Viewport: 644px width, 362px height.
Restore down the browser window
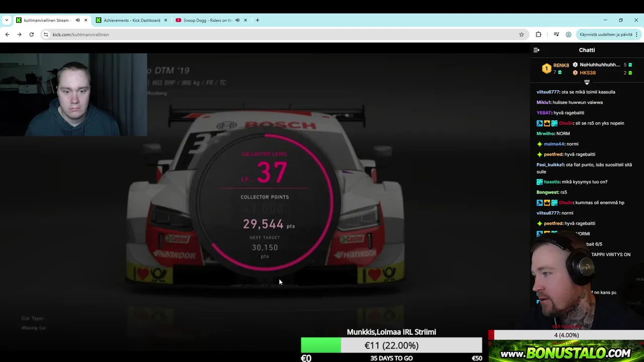pos(621,20)
